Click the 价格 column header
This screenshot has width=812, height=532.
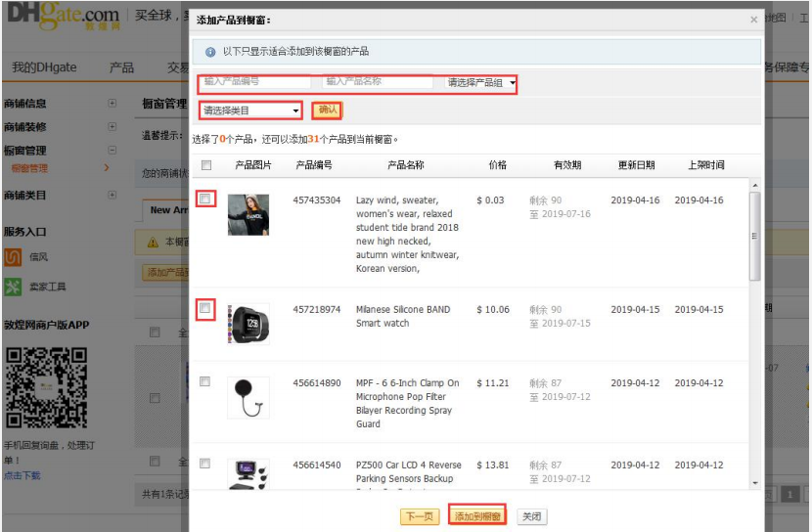[498, 165]
